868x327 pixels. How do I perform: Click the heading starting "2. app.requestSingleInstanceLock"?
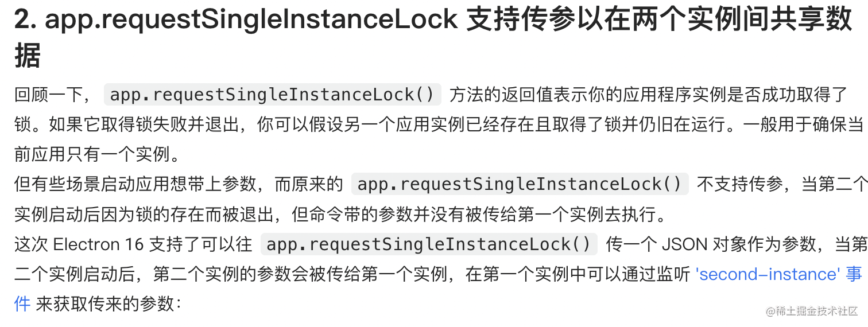(x=433, y=38)
